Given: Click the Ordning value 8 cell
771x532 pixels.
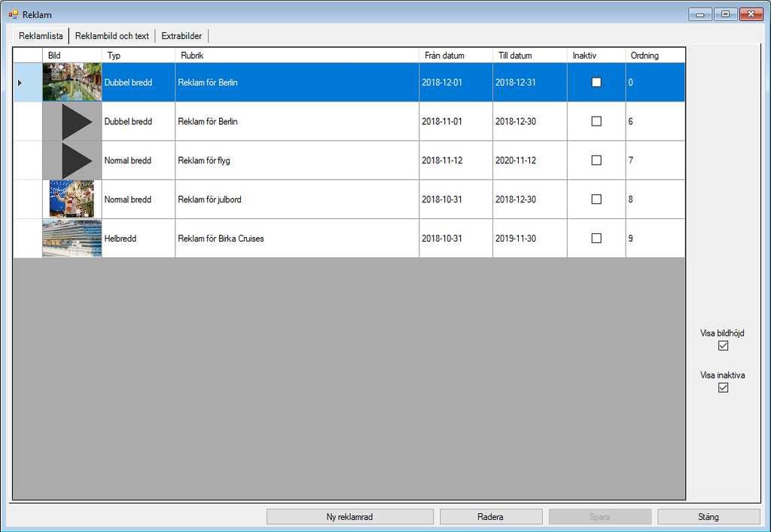Looking at the screenshot, I should (655, 199).
